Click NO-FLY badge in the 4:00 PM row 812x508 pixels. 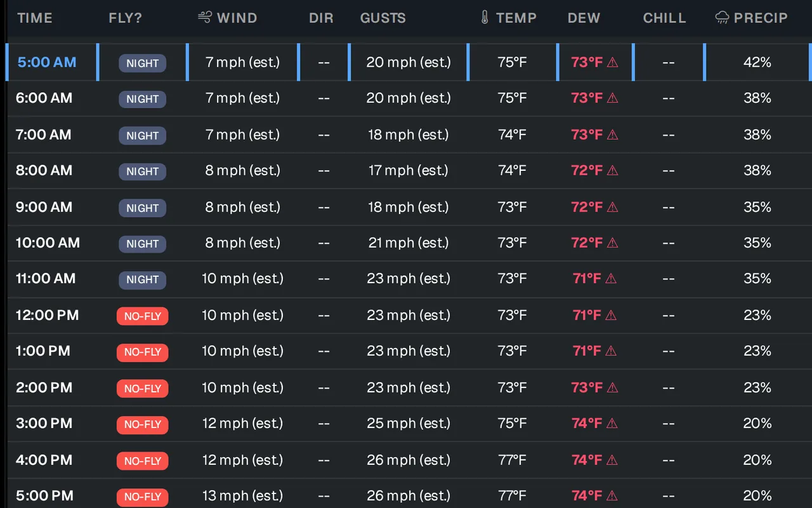143,460
